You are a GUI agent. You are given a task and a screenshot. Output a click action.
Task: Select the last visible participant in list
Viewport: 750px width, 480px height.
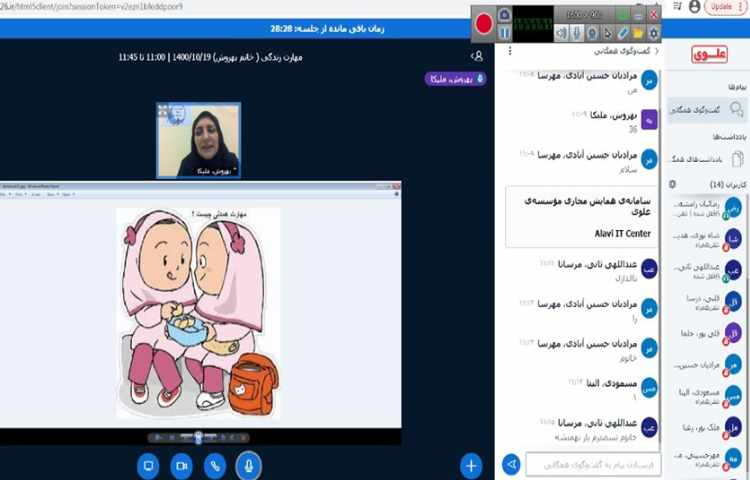coord(706,459)
